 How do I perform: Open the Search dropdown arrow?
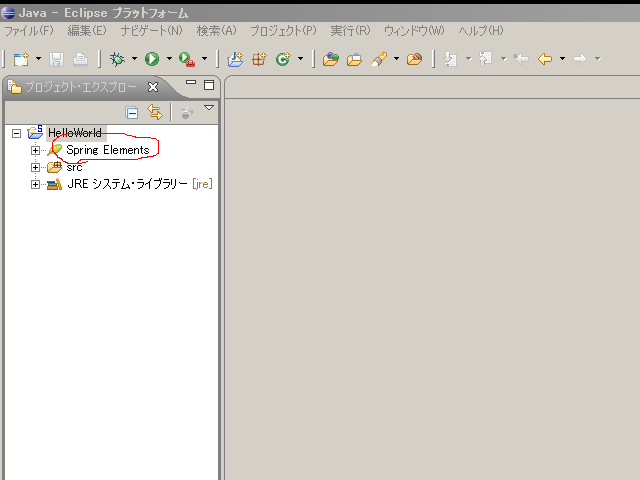(x=396, y=59)
